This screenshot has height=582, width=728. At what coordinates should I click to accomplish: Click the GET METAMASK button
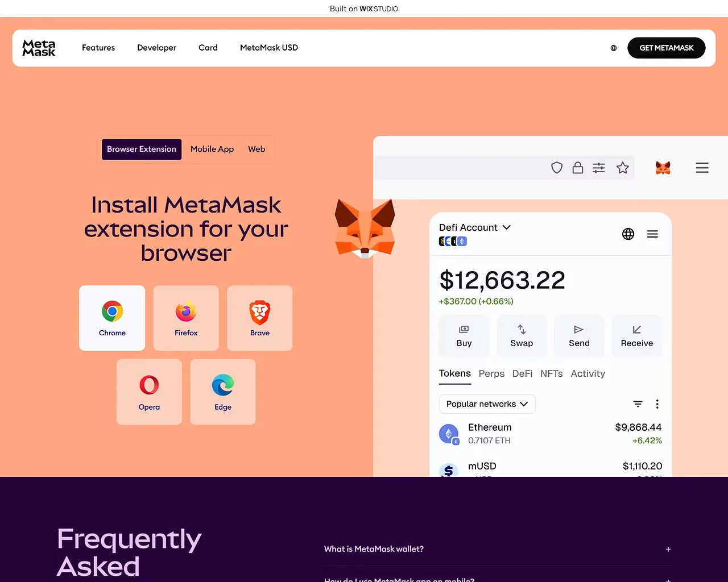tap(667, 48)
